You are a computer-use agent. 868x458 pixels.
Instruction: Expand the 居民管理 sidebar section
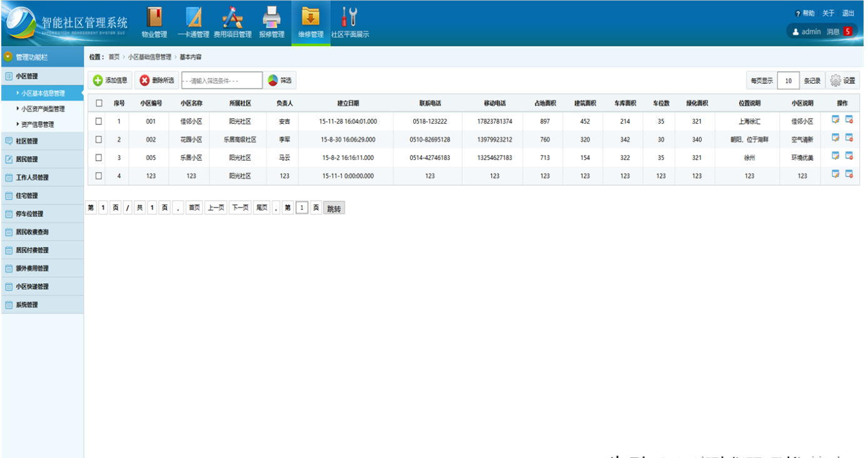tap(27, 159)
